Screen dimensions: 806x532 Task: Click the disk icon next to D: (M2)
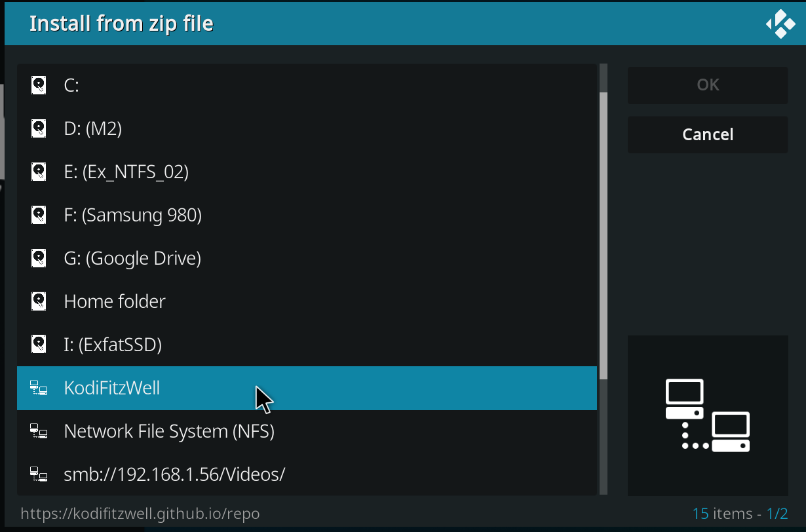39,128
